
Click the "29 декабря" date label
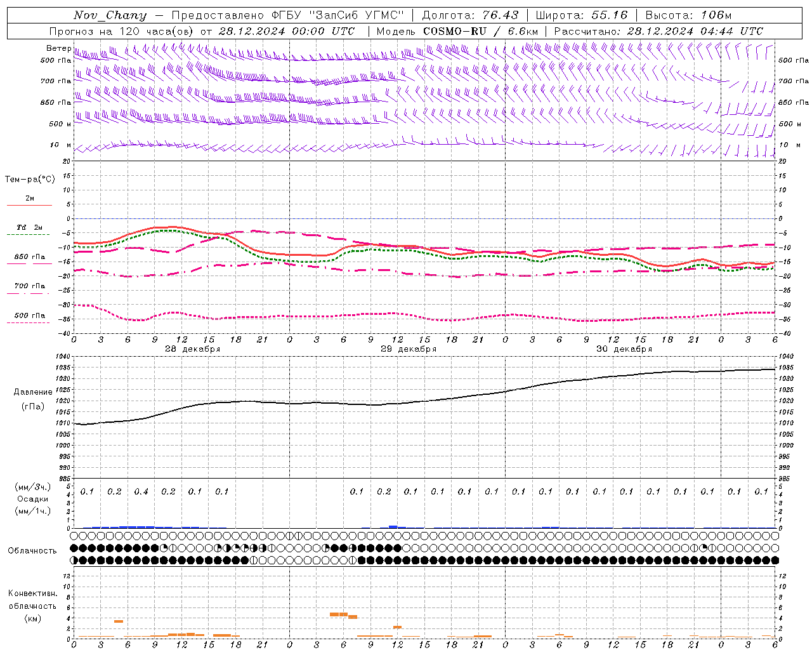pyautogui.click(x=409, y=349)
